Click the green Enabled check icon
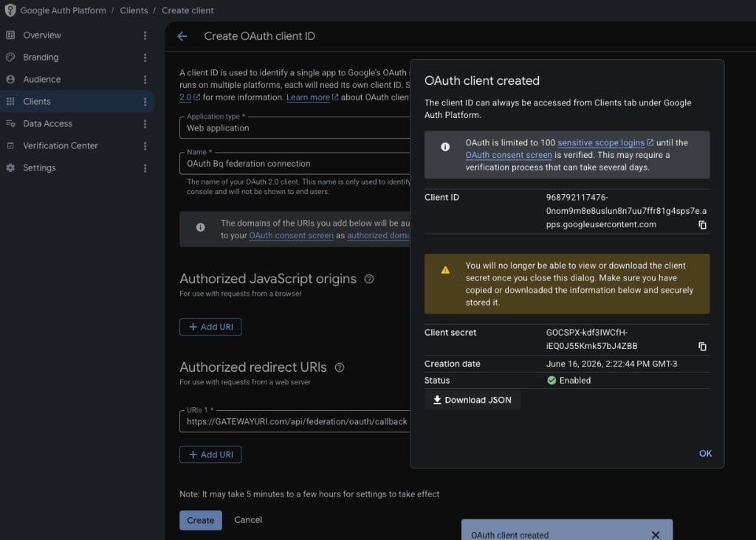Screen dimensions: 756x540 551,381
